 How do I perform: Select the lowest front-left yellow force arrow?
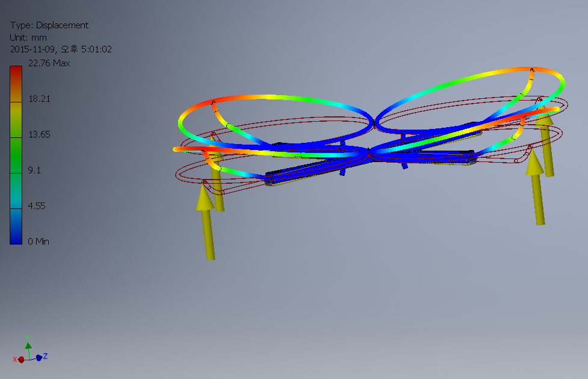pyautogui.click(x=206, y=222)
